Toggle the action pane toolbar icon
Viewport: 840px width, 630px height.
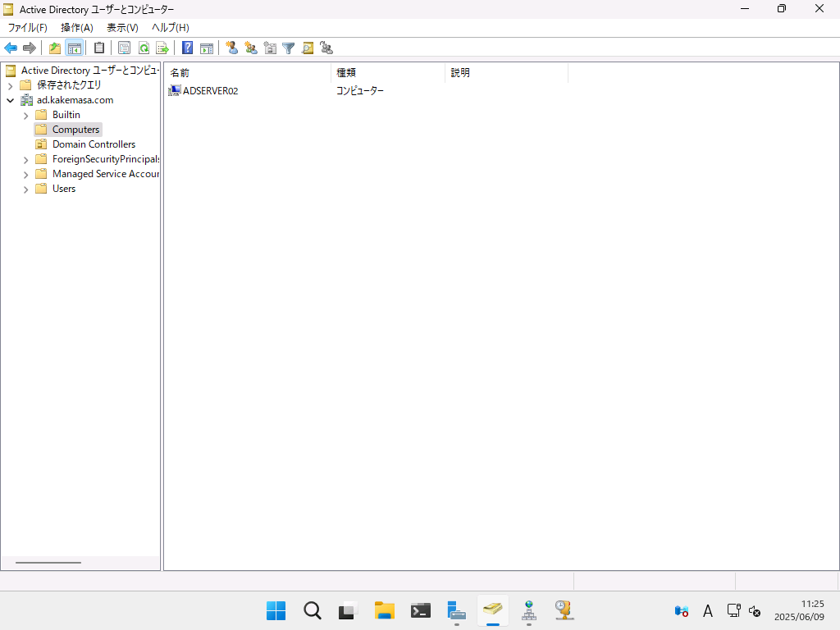point(207,48)
